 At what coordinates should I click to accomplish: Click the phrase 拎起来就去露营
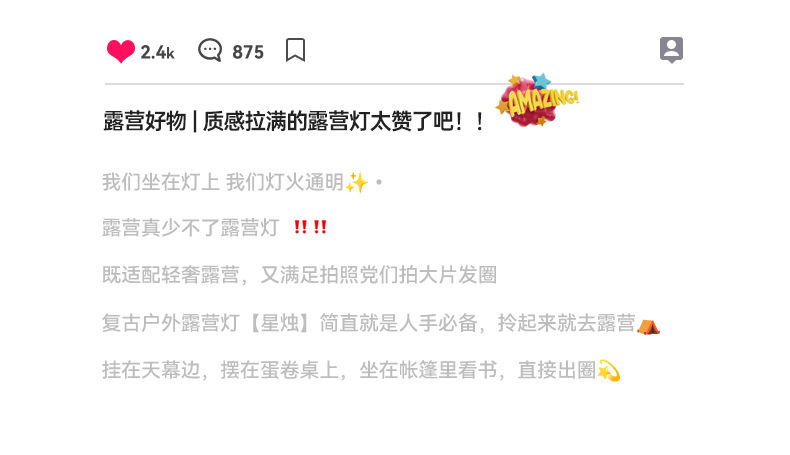click(567, 323)
